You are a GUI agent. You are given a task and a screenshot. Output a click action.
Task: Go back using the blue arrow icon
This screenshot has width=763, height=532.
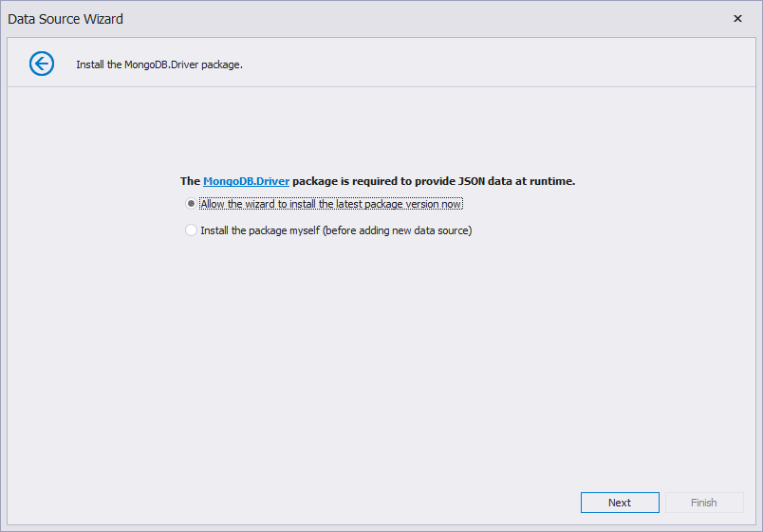click(42, 64)
